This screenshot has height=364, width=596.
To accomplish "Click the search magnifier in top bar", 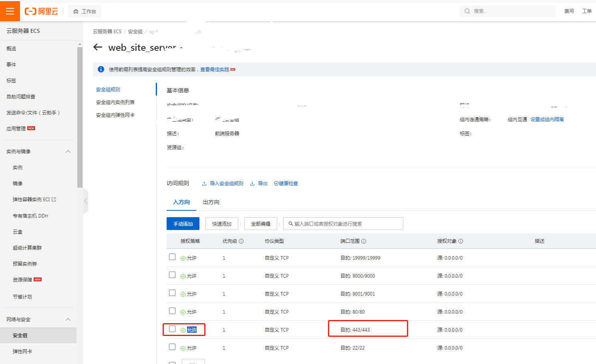I will [x=467, y=11].
